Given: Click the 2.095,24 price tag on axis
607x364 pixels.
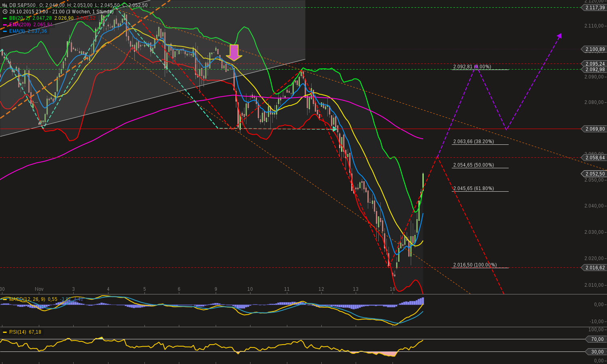Looking at the screenshot, I should point(594,64).
